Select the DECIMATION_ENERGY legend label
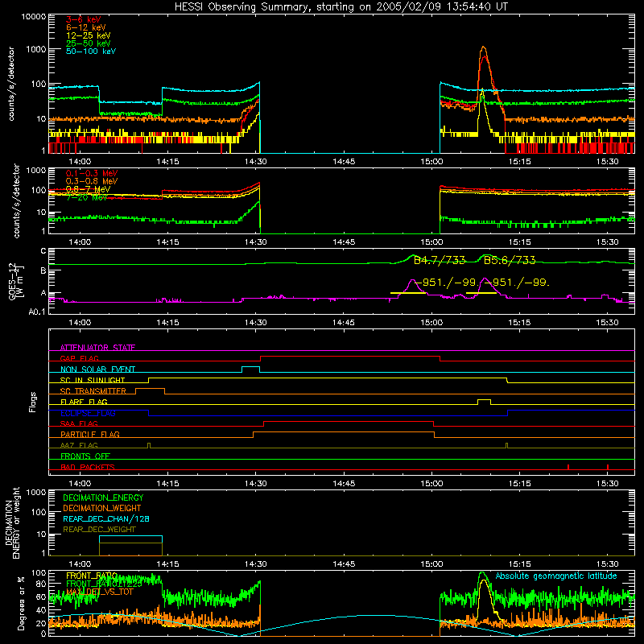This screenshot has width=644, height=644. click(103, 497)
